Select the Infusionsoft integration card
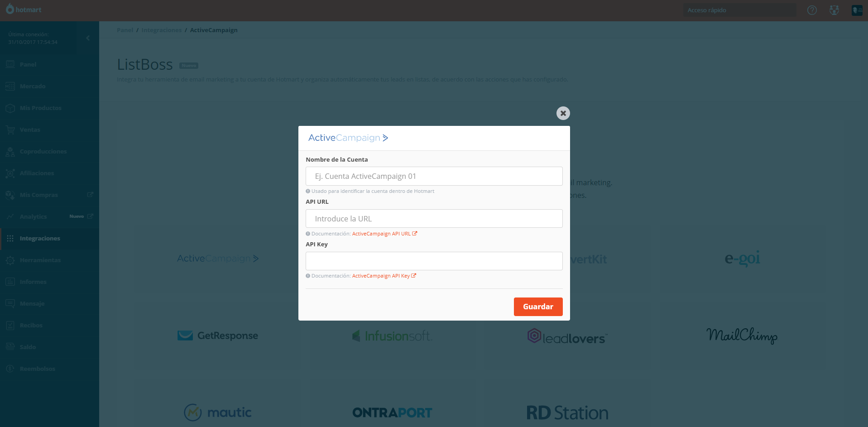868x427 pixels. [393, 336]
